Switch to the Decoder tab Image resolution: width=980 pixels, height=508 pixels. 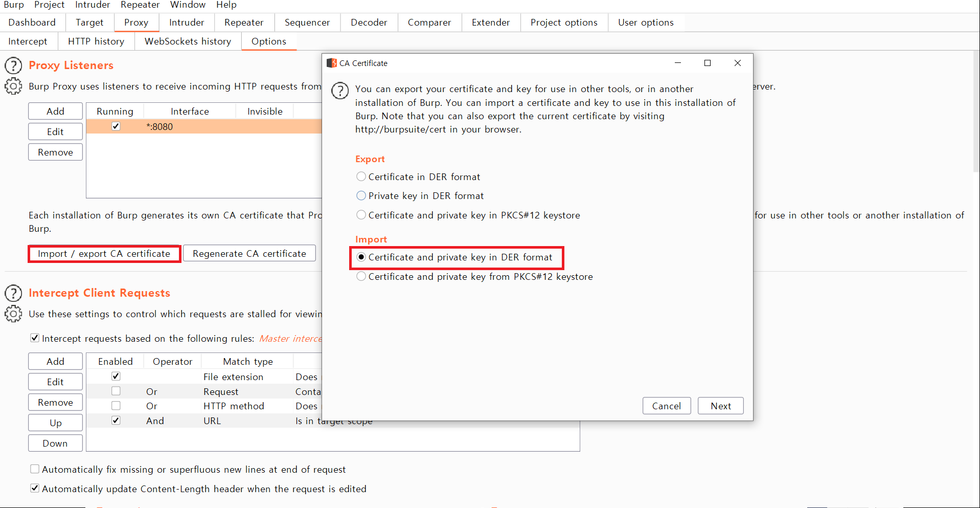(x=369, y=23)
